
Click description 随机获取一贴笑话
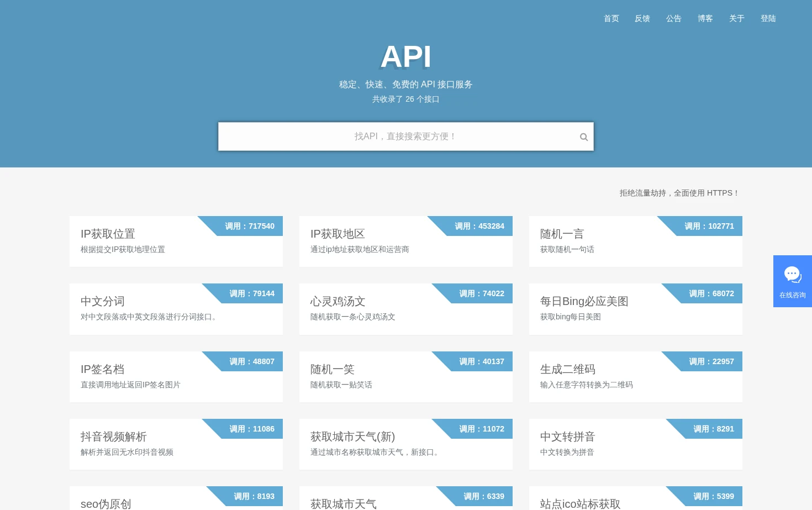341,385
